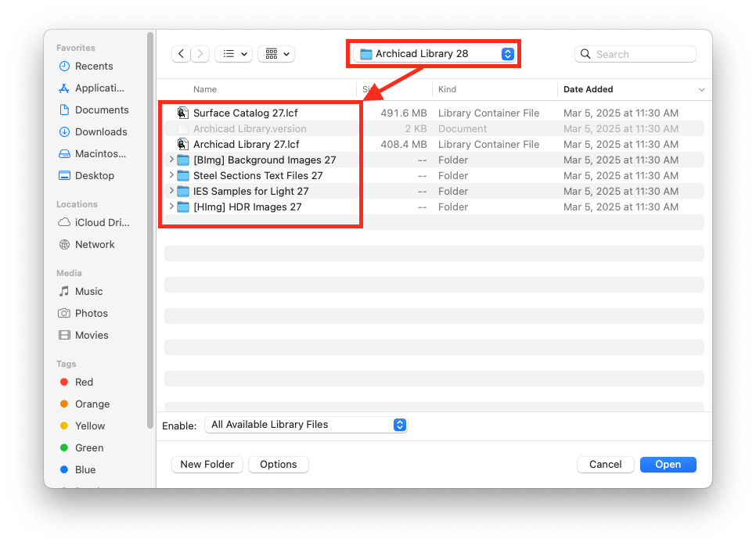The width and height of the screenshot is (756, 546).
Task: Open the grouping grid options dropdown
Action: [x=276, y=54]
